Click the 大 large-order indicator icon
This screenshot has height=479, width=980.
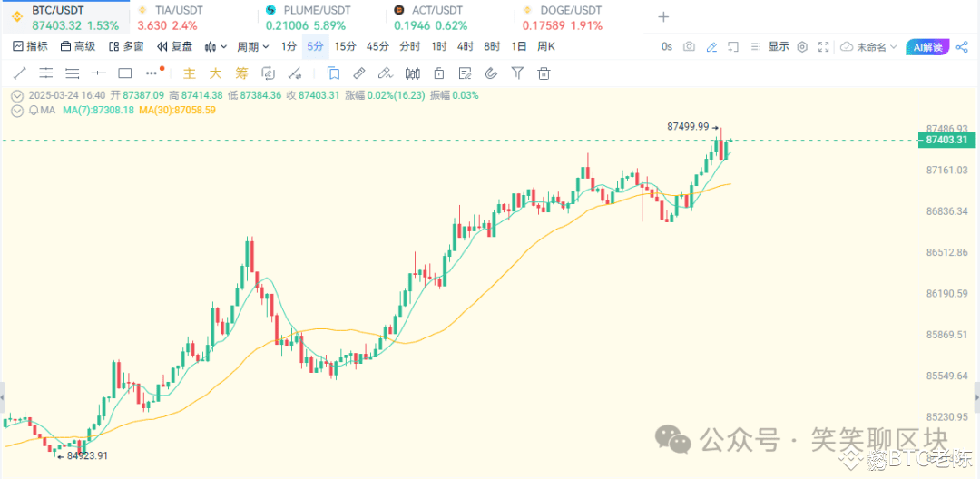[215, 73]
